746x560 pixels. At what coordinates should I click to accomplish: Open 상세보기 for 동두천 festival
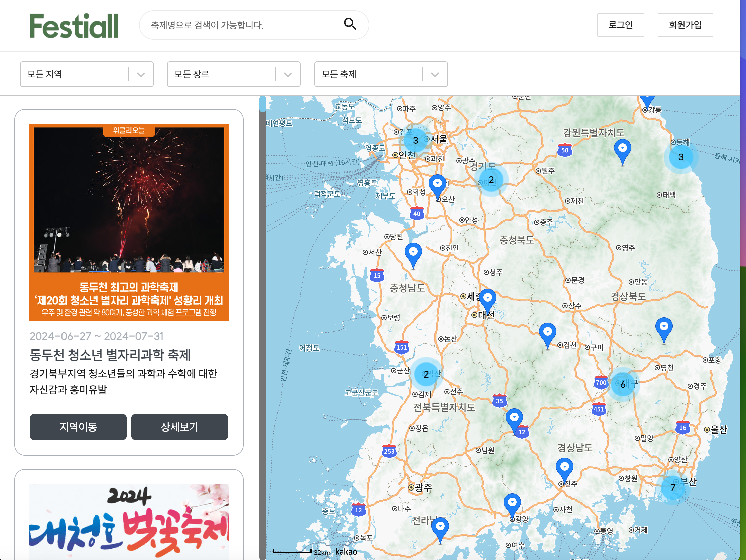179,427
